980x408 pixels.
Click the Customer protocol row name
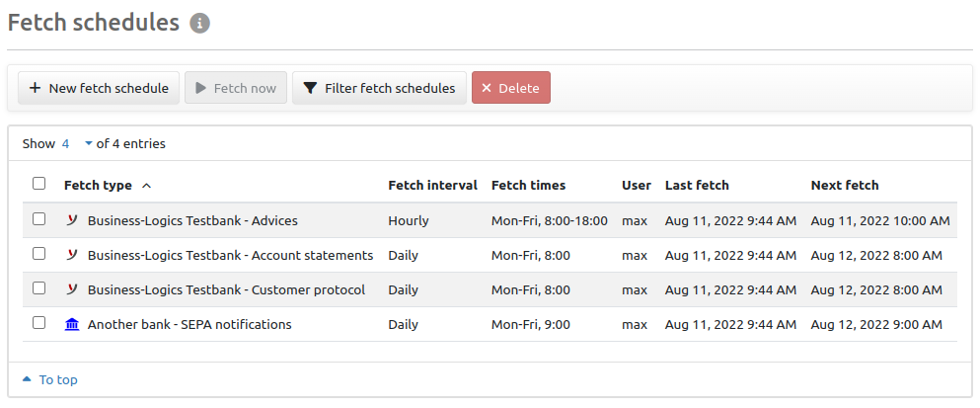tap(226, 289)
